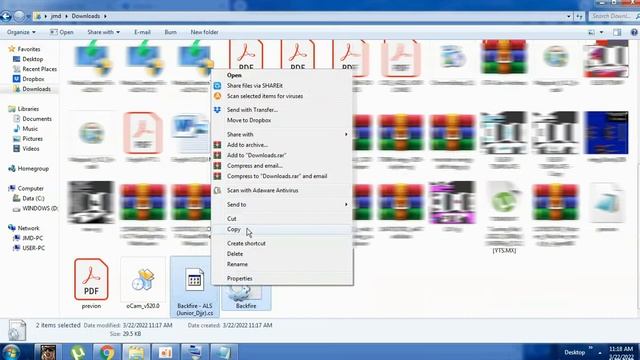Choose Scan selected items for viruses
The image size is (640, 360).
tap(282, 96)
